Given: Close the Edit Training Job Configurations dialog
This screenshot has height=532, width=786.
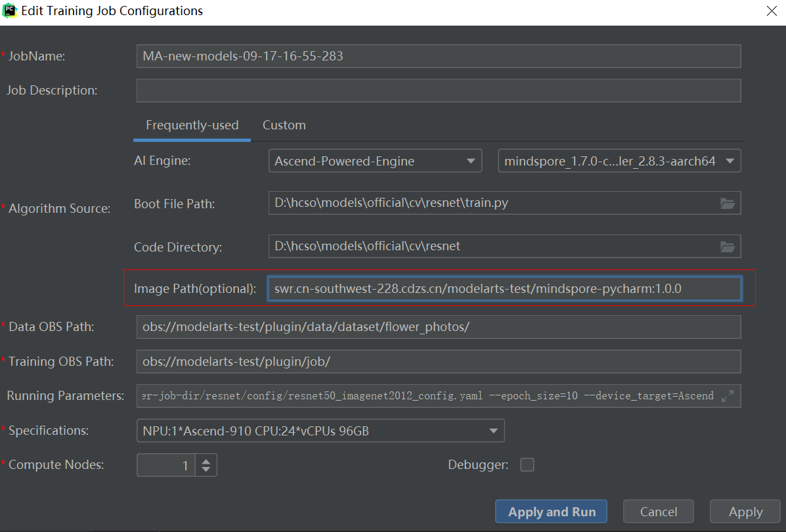Looking at the screenshot, I should [x=772, y=11].
